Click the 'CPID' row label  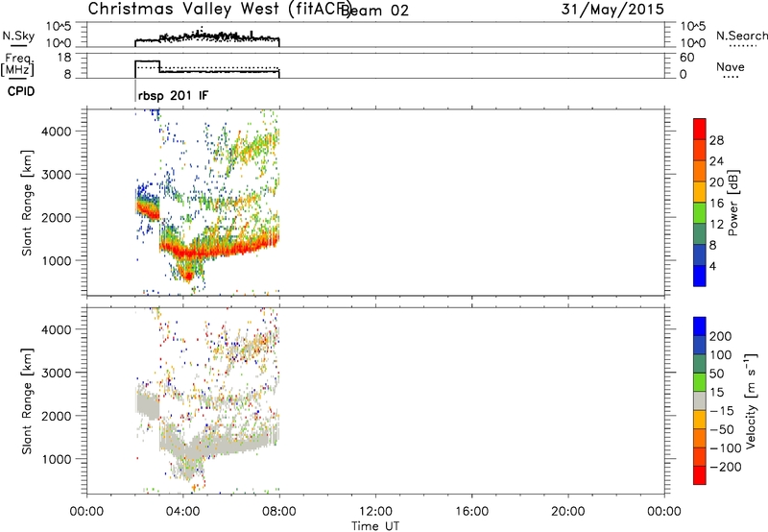pos(21,91)
